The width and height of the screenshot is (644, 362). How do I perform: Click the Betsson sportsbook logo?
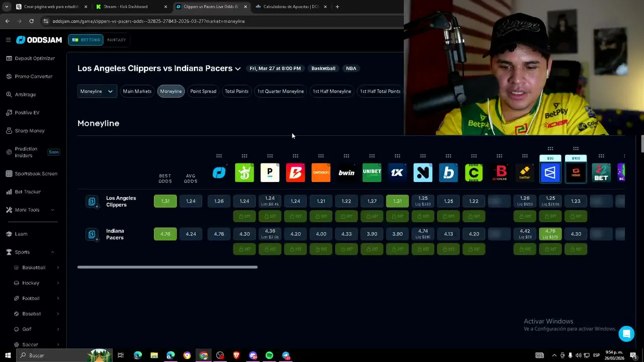(321, 172)
